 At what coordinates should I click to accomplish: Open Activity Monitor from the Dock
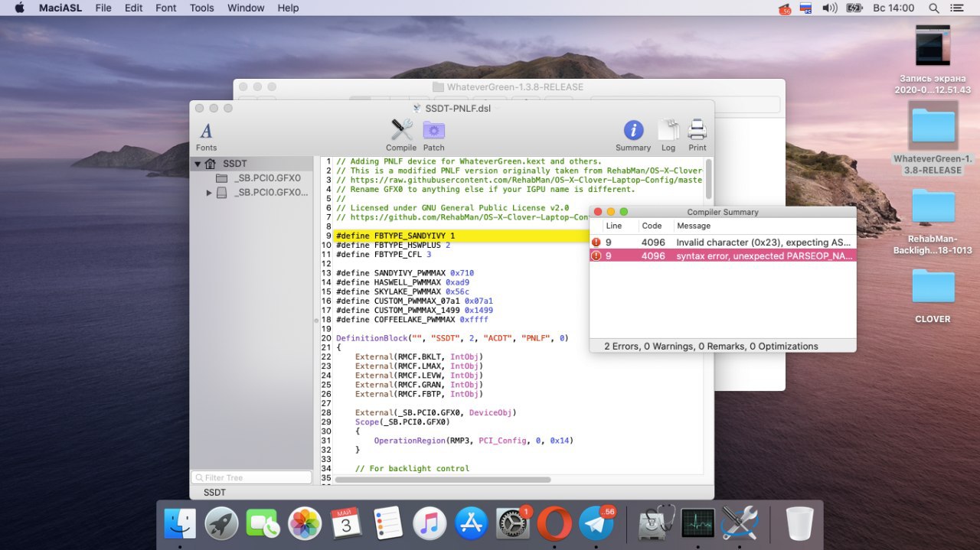click(x=697, y=524)
